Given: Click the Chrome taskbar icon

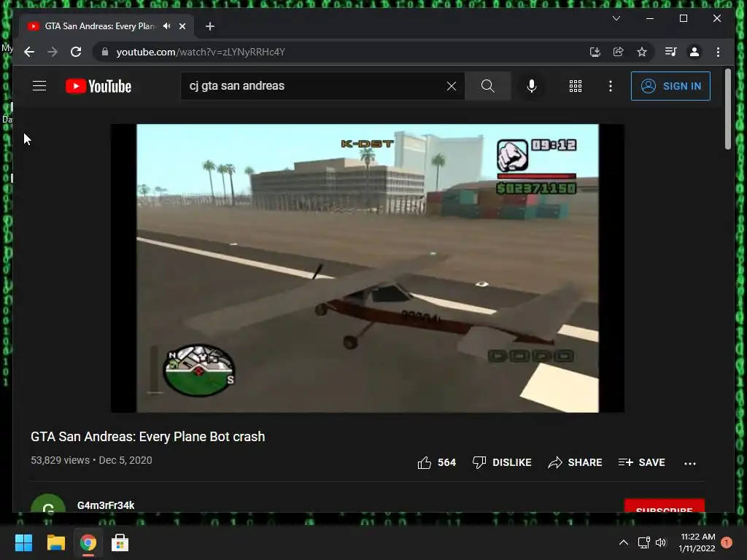Looking at the screenshot, I should 88,542.
